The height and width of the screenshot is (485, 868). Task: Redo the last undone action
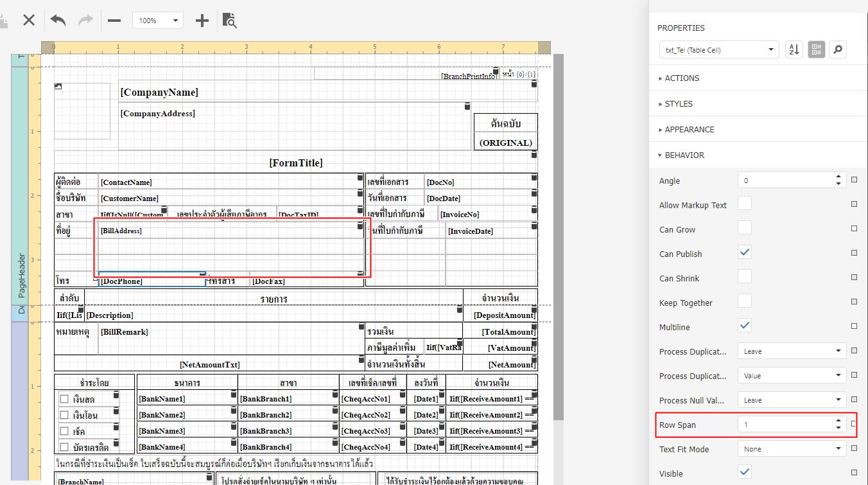[85, 20]
